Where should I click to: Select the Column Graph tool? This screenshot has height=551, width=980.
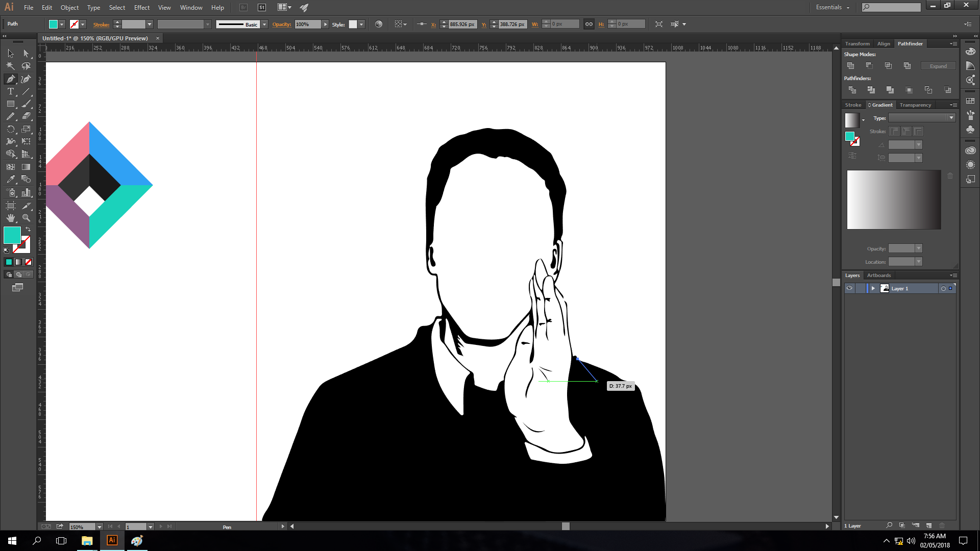(x=26, y=192)
